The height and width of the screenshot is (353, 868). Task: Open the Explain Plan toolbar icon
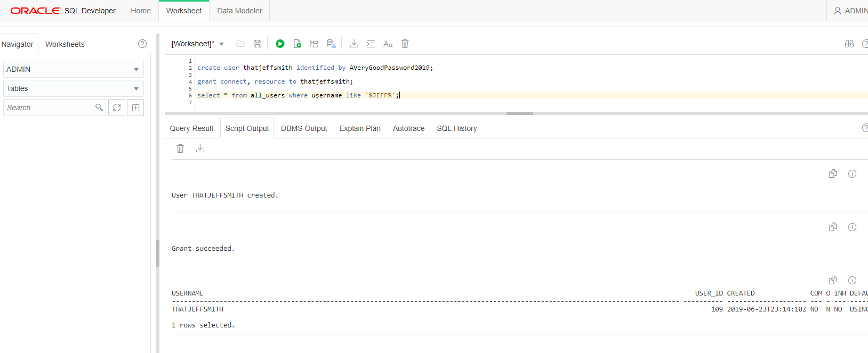coord(314,44)
